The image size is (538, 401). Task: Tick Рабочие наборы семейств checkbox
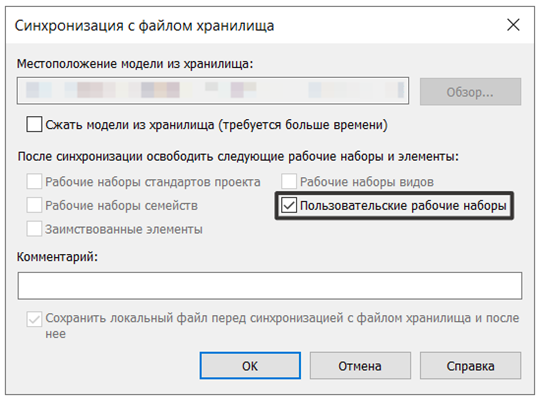pyautogui.click(x=34, y=205)
